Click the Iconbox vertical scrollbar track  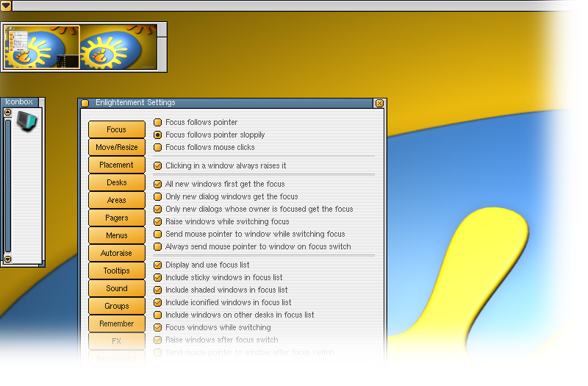tap(7, 186)
